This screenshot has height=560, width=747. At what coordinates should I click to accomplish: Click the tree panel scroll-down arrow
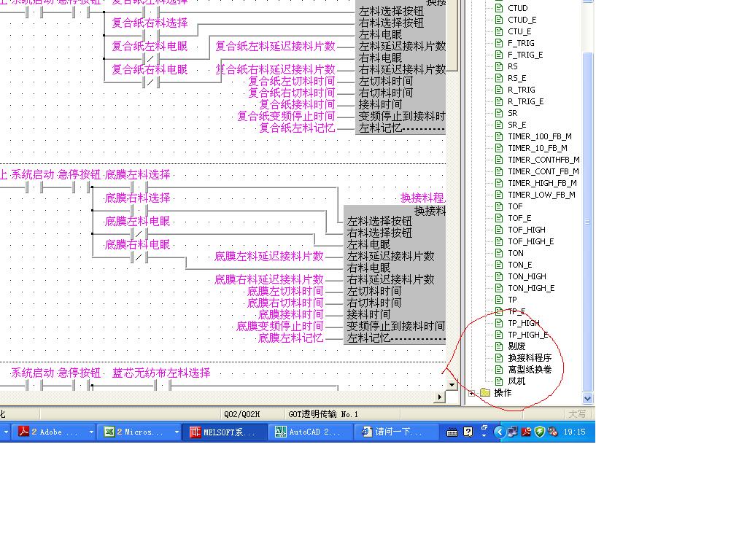(588, 398)
